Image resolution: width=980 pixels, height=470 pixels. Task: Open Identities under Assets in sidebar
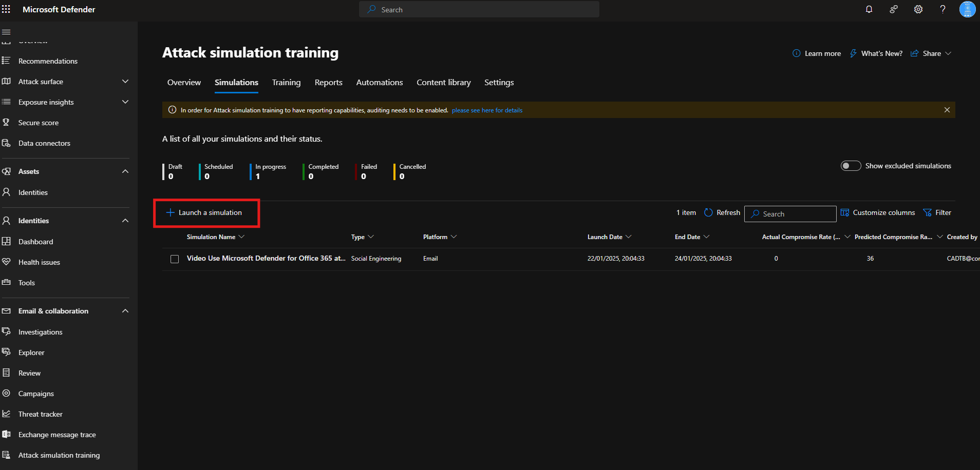tap(33, 192)
